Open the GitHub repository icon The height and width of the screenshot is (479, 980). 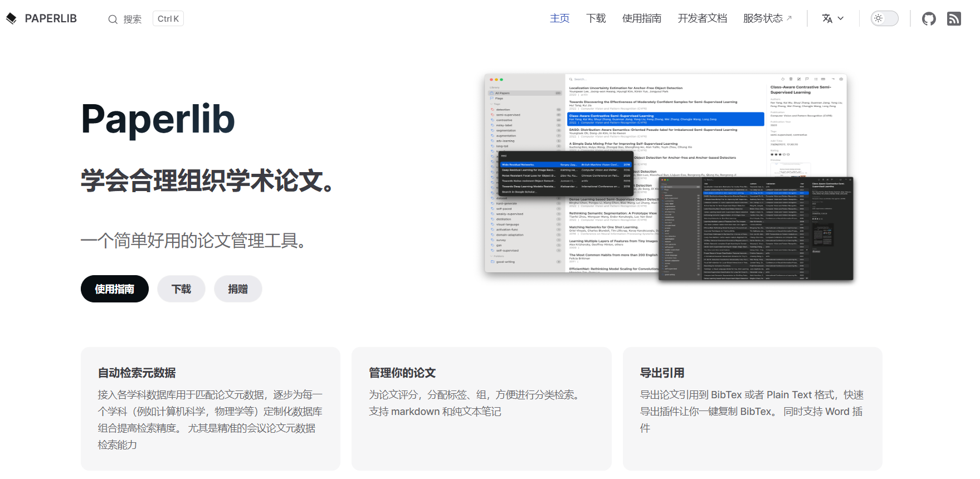(x=929, y=19)
